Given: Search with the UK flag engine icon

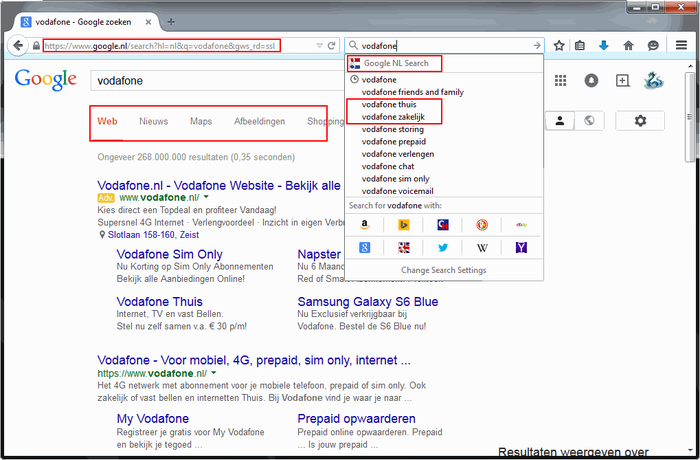Looking at the screenshot, I should coord(404,247).
